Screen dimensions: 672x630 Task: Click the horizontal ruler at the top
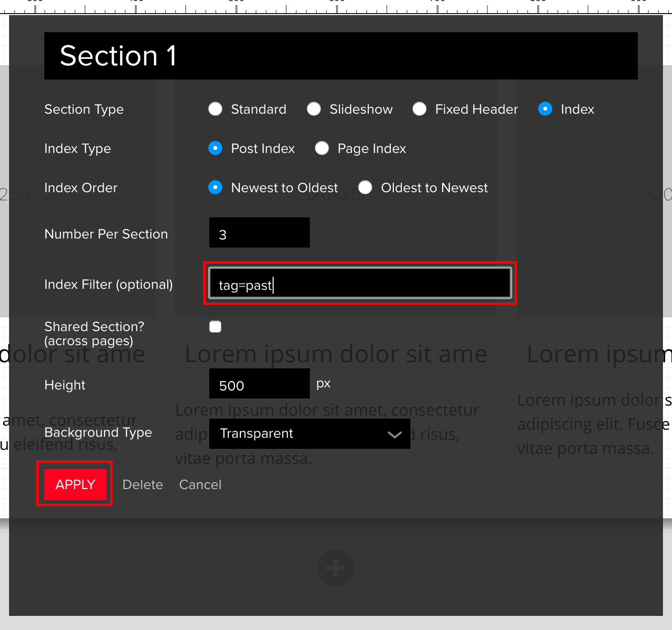coord(336,6)
